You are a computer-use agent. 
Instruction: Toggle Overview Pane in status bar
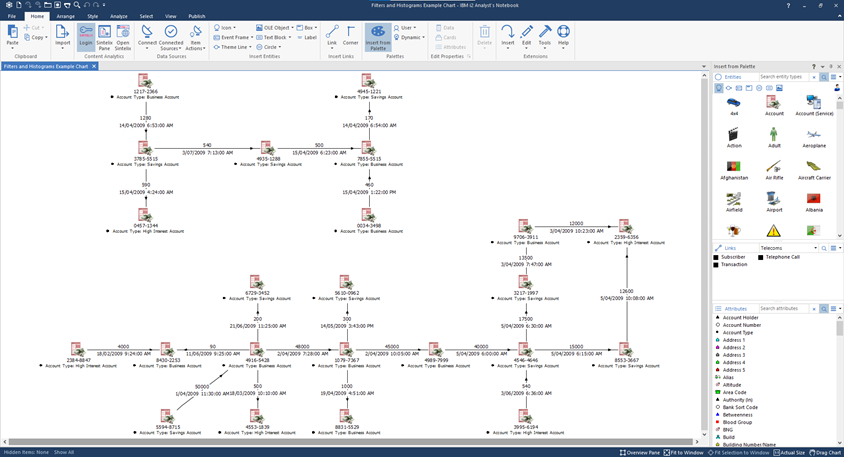click(640, 452)
